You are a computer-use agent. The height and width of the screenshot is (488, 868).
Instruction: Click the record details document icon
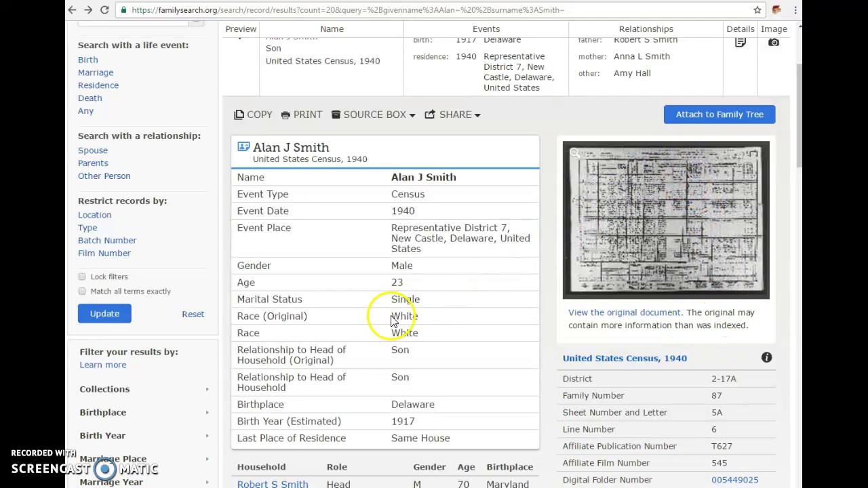tap(741, 42)
